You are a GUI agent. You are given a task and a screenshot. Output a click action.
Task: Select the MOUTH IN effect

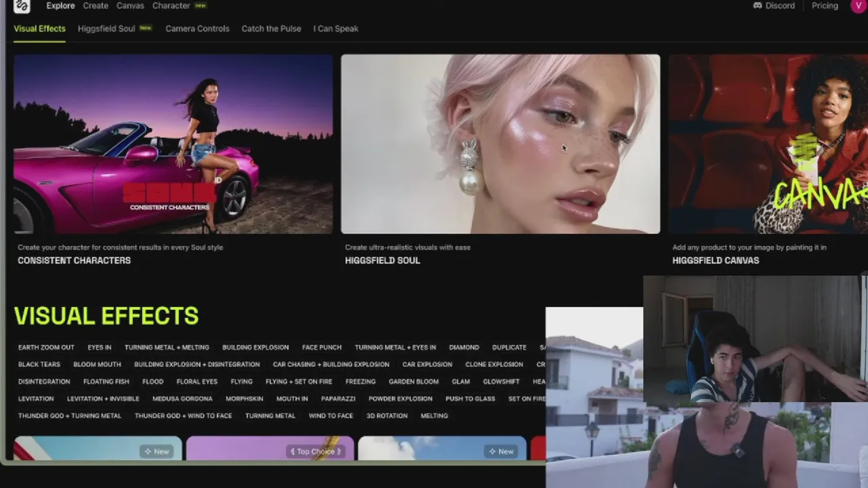(x=292, y=399)
